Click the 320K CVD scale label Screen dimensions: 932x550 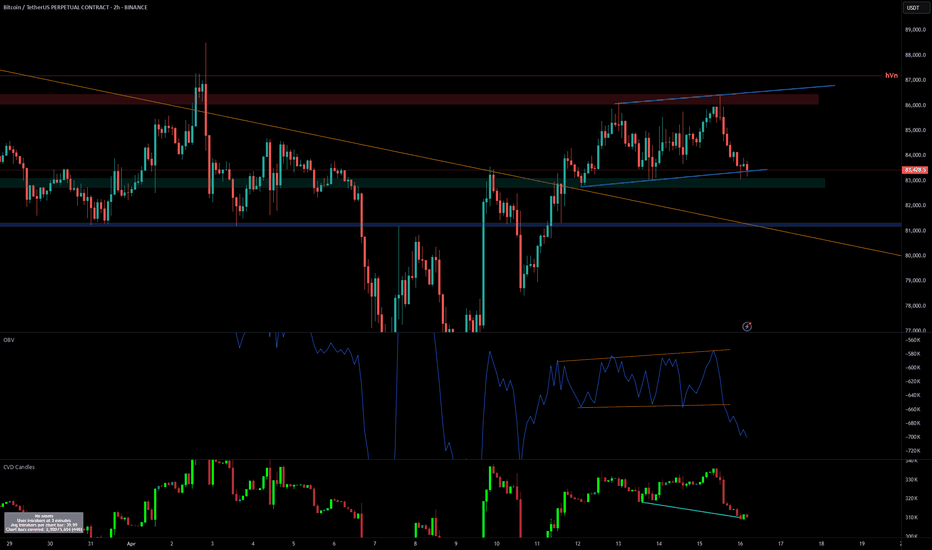click(912, 498)
